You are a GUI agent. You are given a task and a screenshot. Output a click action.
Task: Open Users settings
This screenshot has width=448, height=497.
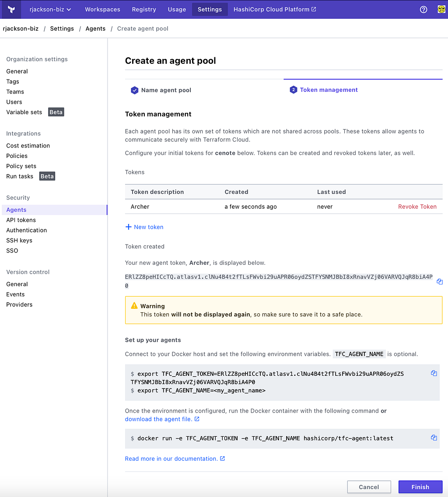[x=14, y=102]
